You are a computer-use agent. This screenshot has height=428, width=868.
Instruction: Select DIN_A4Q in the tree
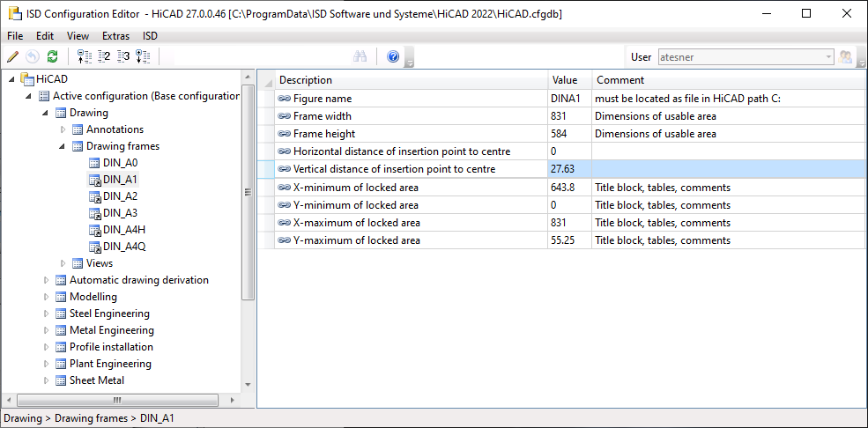[x=124, y=247]
